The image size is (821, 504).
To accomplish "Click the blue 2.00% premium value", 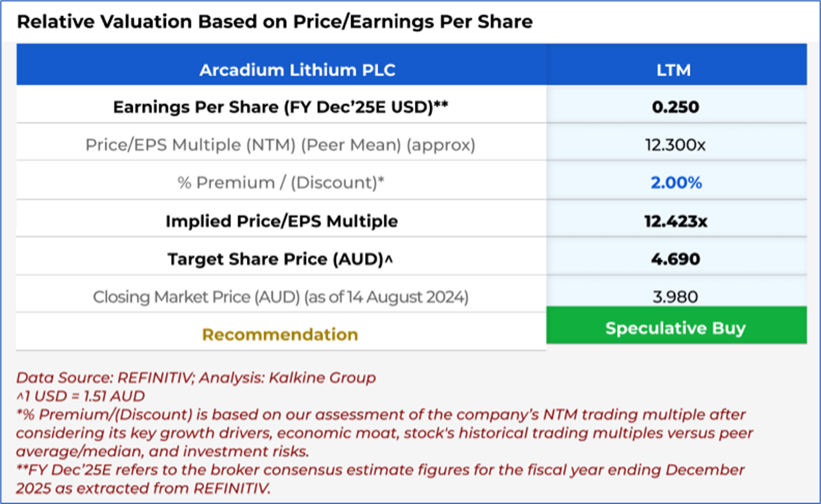I will pyautogui.click(x=675, y=182).
